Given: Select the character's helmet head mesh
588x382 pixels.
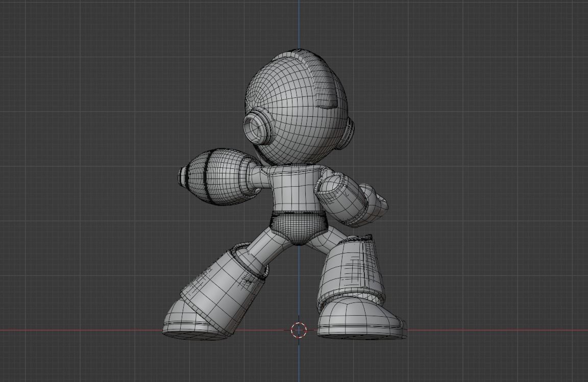Looking at the screenshot, I should (x=296, y=107).
